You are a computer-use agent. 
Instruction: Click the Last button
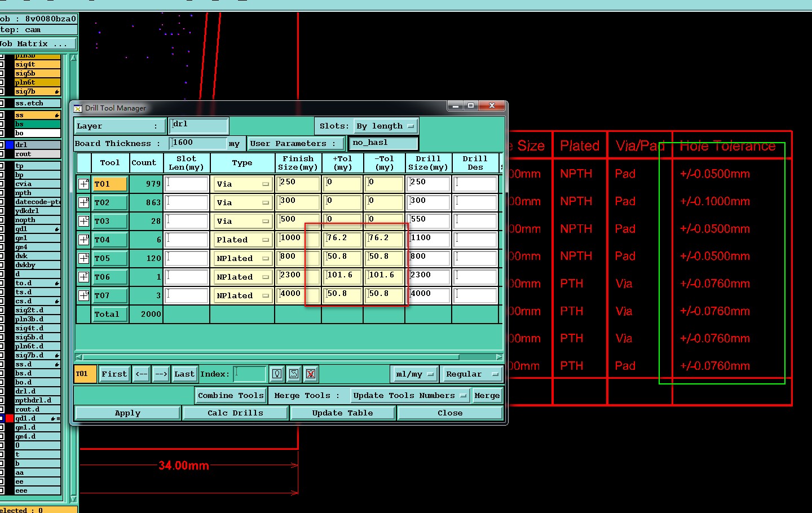(x=184, y=374)
